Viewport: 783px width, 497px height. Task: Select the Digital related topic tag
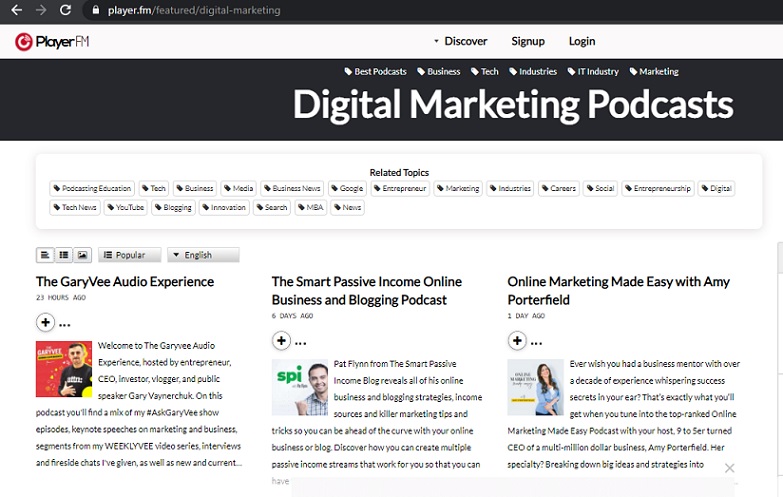[717, 188]
